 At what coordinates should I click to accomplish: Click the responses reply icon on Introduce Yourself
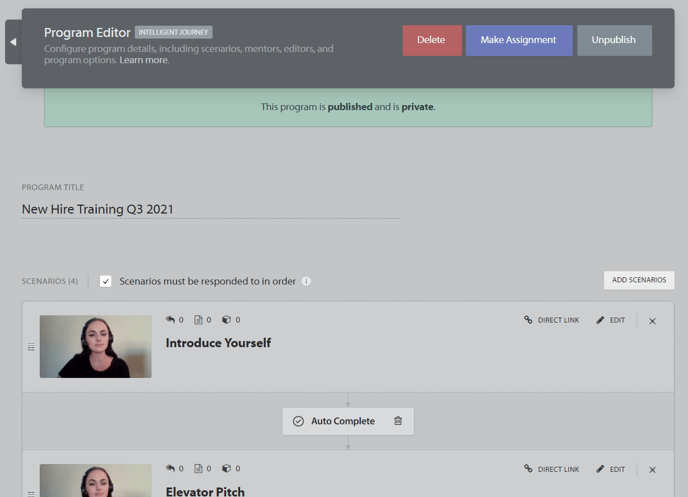[x=171, y=320]
